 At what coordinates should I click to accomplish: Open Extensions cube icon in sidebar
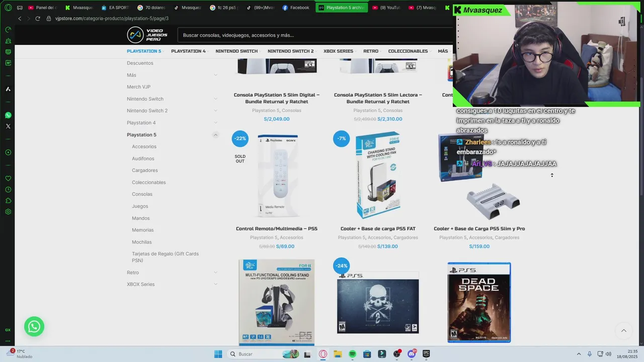(8, 201)
